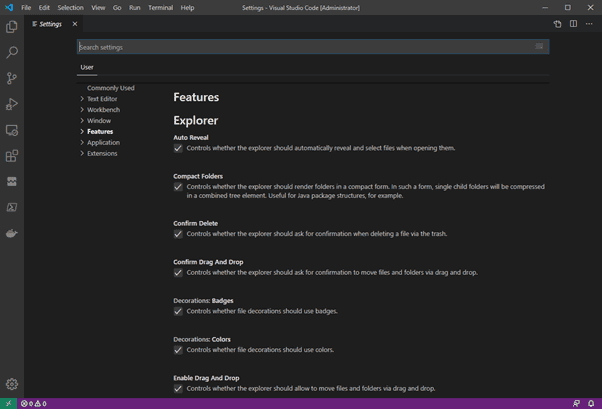Click the VS Code logo in title bar
The image size is (602, 409).
pos(9,7)
